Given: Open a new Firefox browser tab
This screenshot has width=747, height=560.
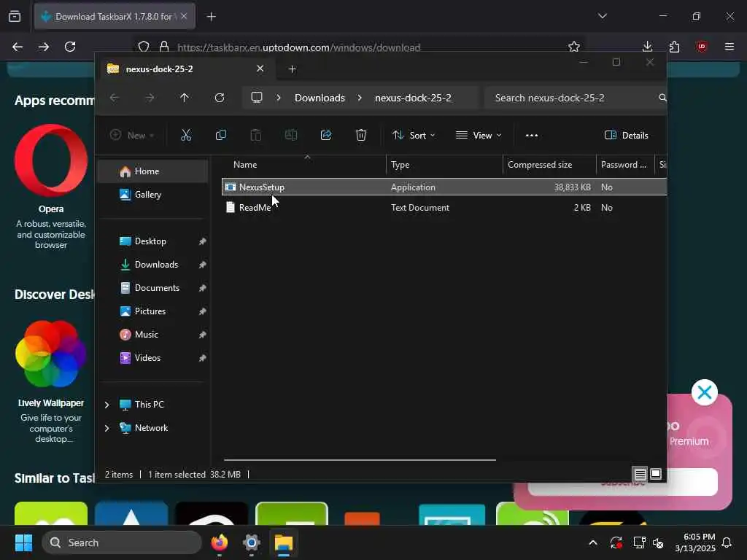Looking at the screenshot, I should [x=212, y=17].
